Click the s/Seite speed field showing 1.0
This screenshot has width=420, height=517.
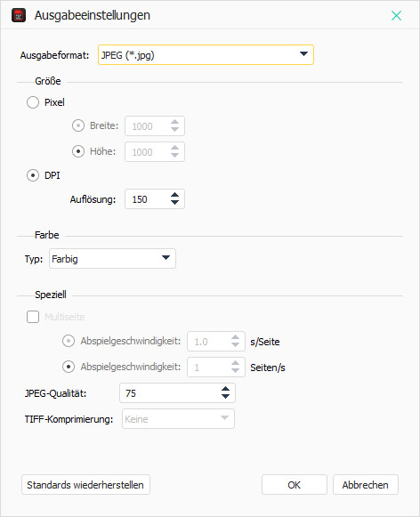(x=216, y=342)
